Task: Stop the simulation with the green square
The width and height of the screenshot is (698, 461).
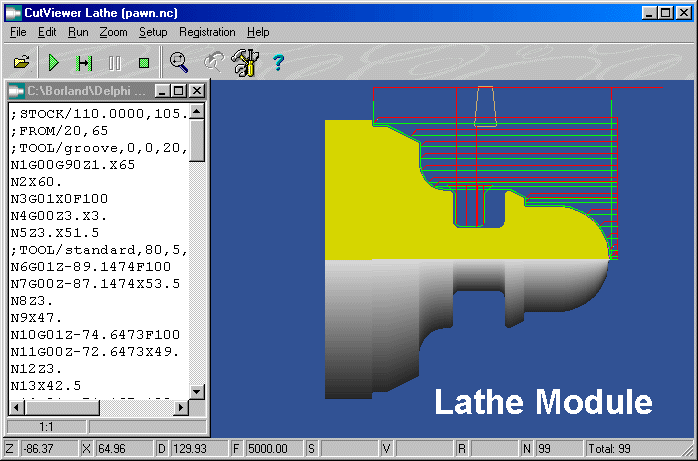Action: tap(143, 63)
